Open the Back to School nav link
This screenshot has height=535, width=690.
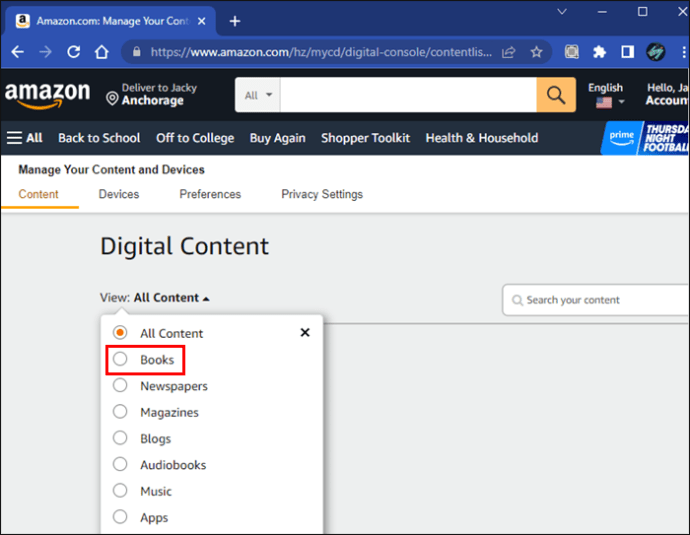99,138
